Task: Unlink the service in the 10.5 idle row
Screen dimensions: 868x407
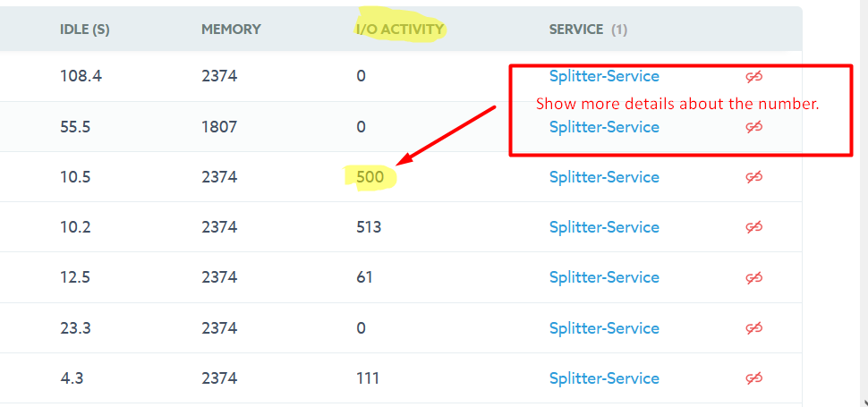Action: click(x=753, y=177)
